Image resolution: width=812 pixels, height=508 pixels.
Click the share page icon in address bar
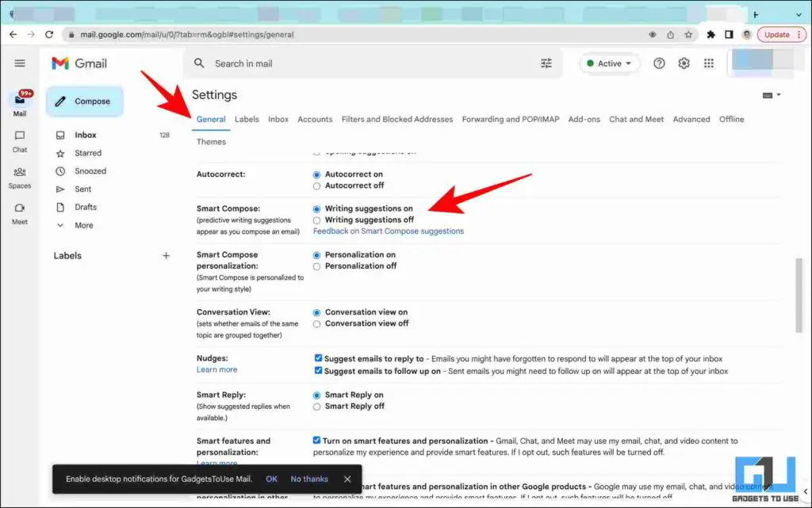pos(671,35)
